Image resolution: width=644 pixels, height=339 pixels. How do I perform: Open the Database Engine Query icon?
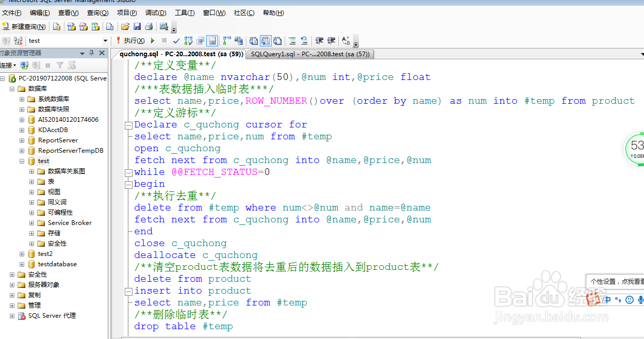pos(57,26)
